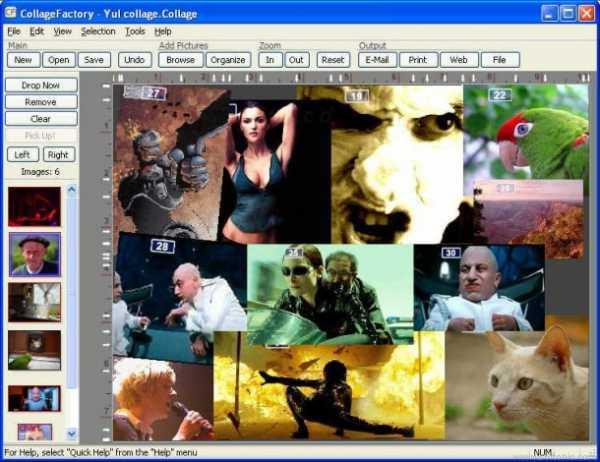Select the explosion silhouette picture
Image resolution: width=600 pixels, height=462 pixels.
pyautogui.click(x=329, y=392)
